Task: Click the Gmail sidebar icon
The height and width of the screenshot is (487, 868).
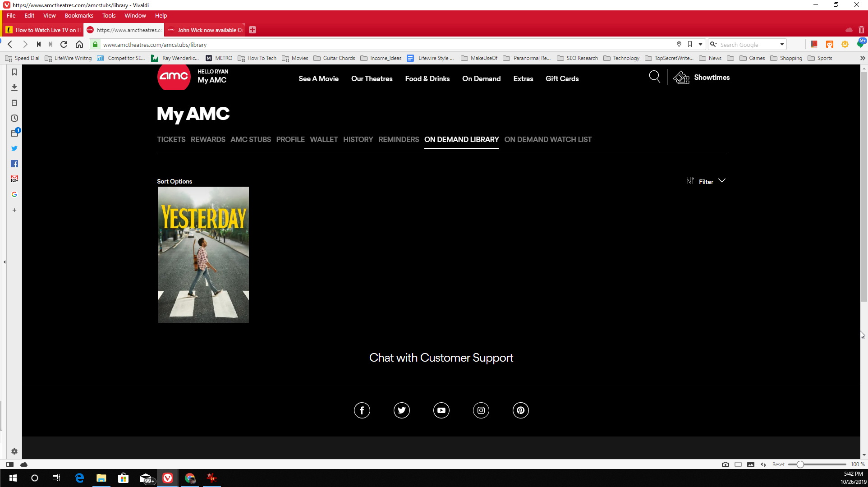Action: tap(14, 179)
